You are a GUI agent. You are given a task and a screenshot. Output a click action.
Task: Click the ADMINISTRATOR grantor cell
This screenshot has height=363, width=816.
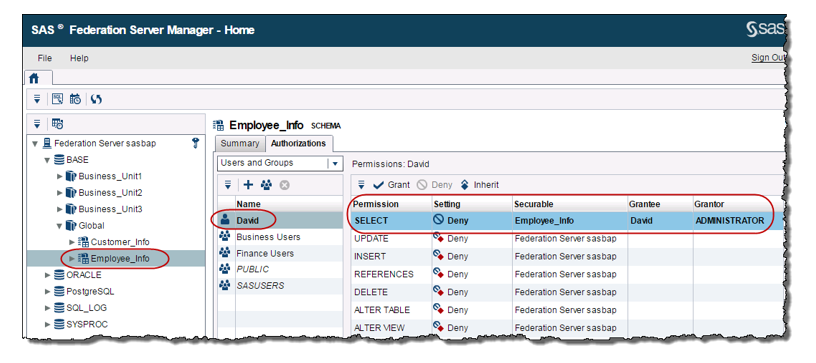(730, 221)
